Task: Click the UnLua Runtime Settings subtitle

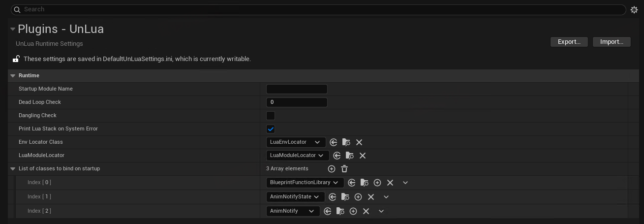Action: 49,44
